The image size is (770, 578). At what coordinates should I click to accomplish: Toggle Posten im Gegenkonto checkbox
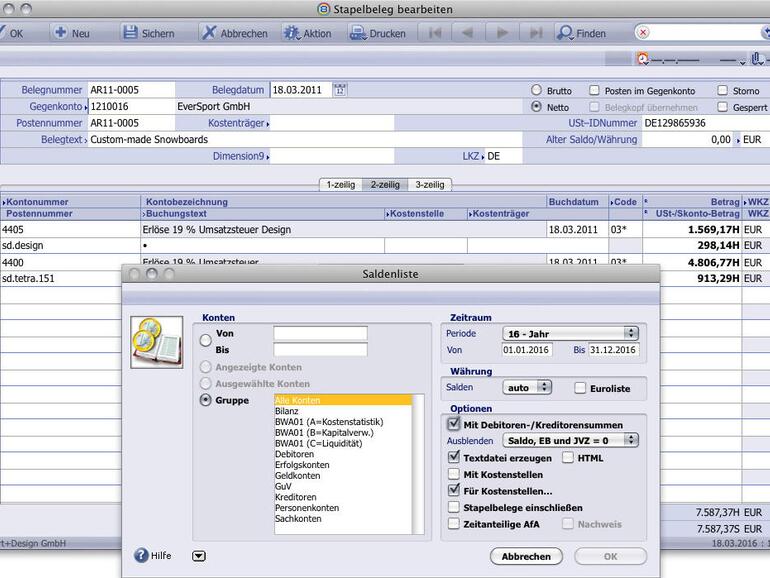coord(594,90)
